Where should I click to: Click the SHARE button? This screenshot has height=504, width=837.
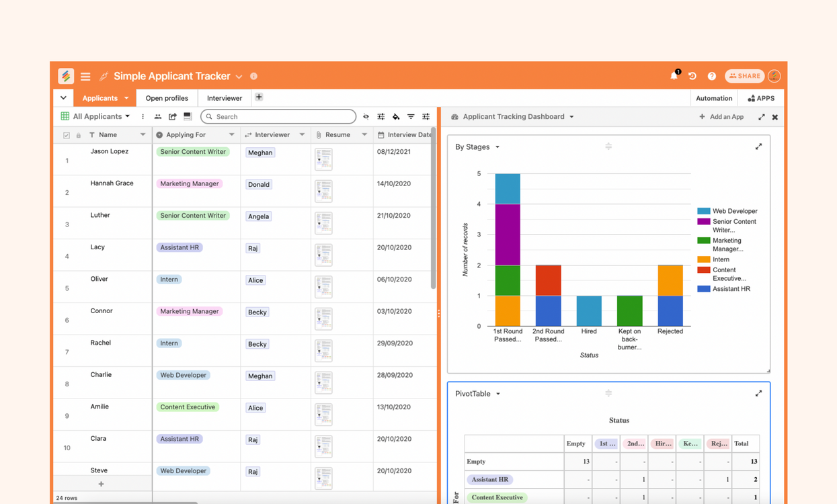(745, 76)
